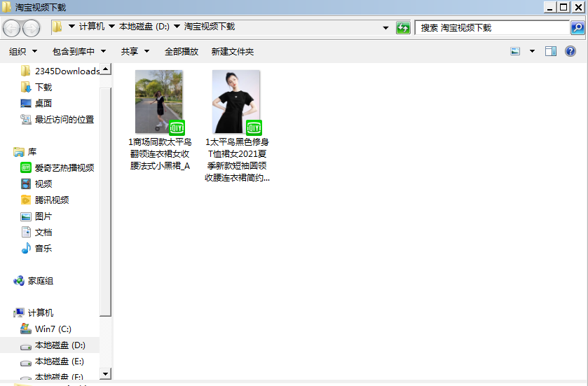Viewport: 588px width, 386px height.
Task: Click the change view icon
Action: (x=516, y=51)
